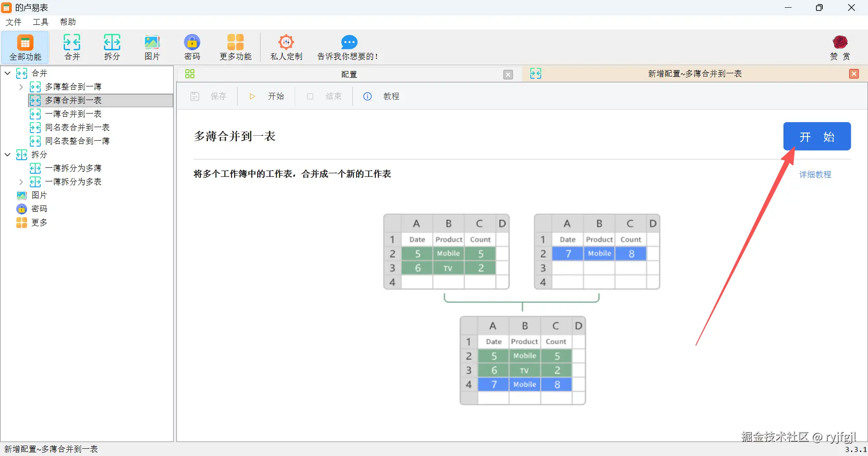The width and height of the screenshot is (868, 456).
Task: Select 同名表合并到一表 in the tree
Action: coord(77,128)
